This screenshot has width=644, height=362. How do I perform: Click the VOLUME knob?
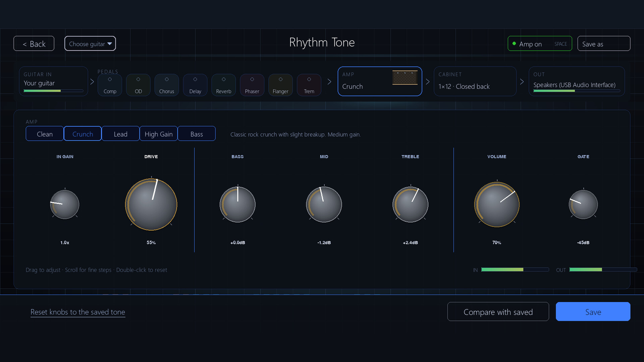tap(497, 204)
